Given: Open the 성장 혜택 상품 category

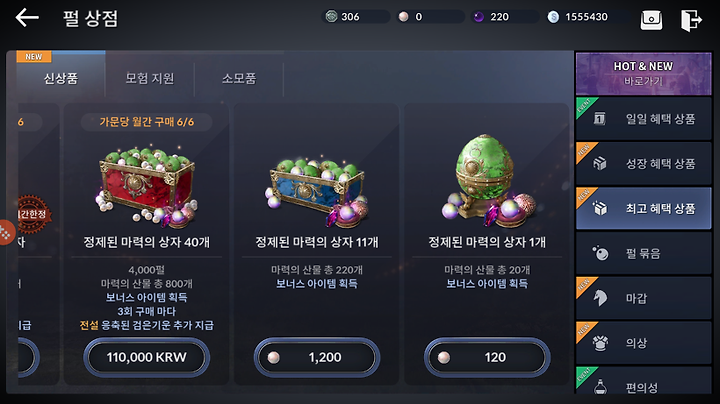Looking at the screenshot, I should [x=643, y=163].
